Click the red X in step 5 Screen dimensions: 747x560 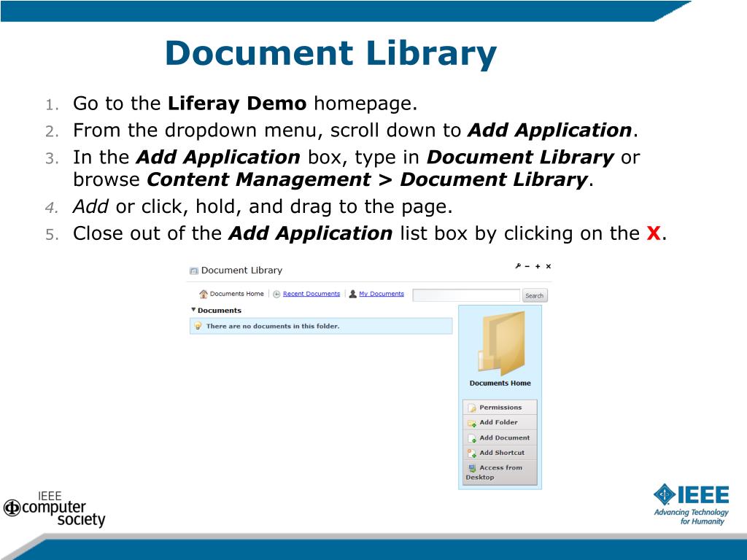[654, 233]
